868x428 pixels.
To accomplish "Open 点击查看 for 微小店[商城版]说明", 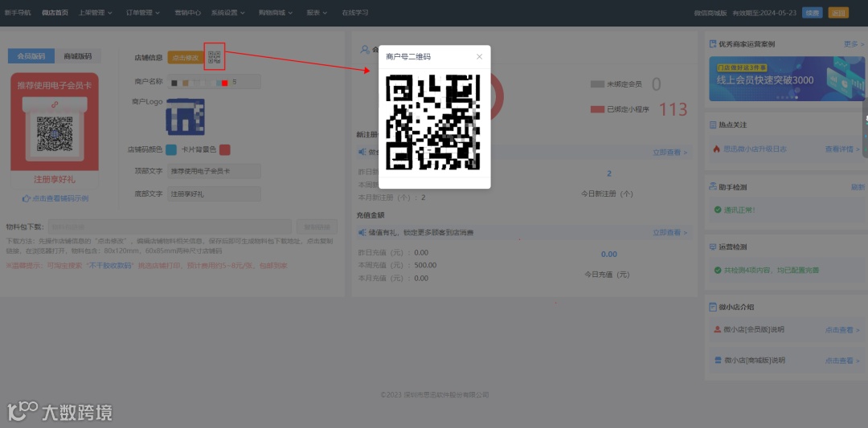I will pos(842,361).
